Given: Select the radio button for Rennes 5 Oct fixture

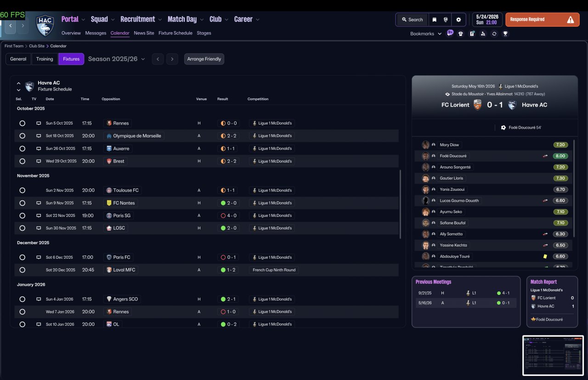Looking at the screenshot, I should [22, 123].
